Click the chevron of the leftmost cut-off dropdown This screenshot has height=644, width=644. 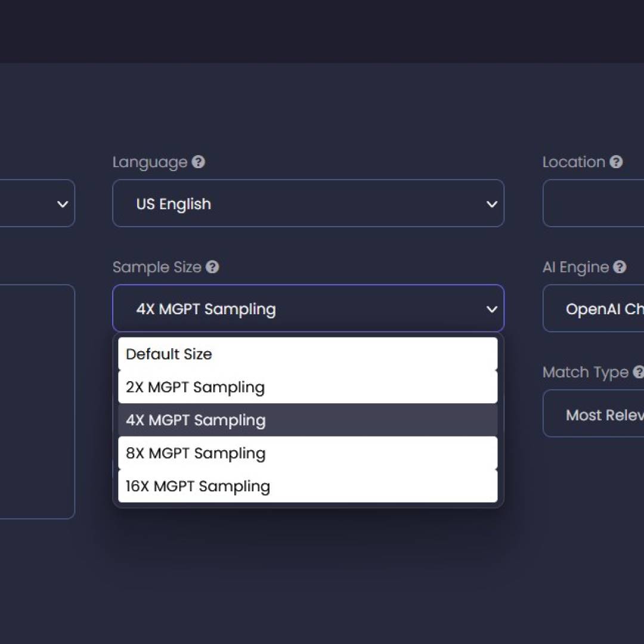pos(62,204)
